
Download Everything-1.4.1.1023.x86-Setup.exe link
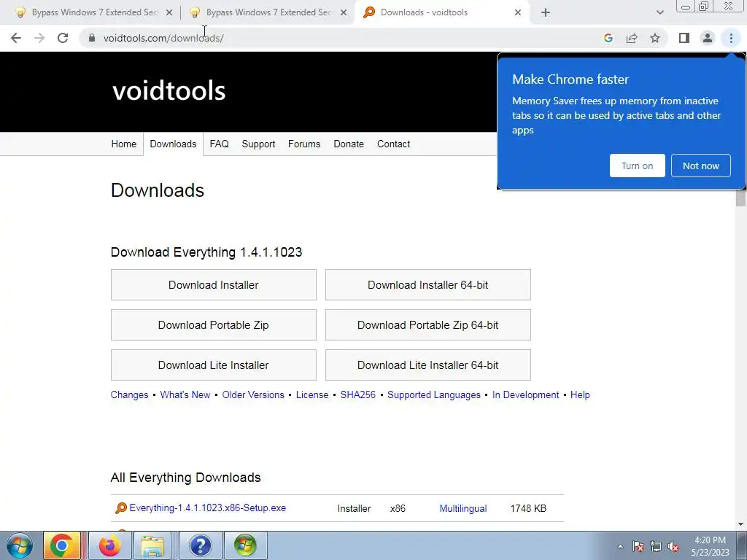pyautogui.click(x=208, y=508)
